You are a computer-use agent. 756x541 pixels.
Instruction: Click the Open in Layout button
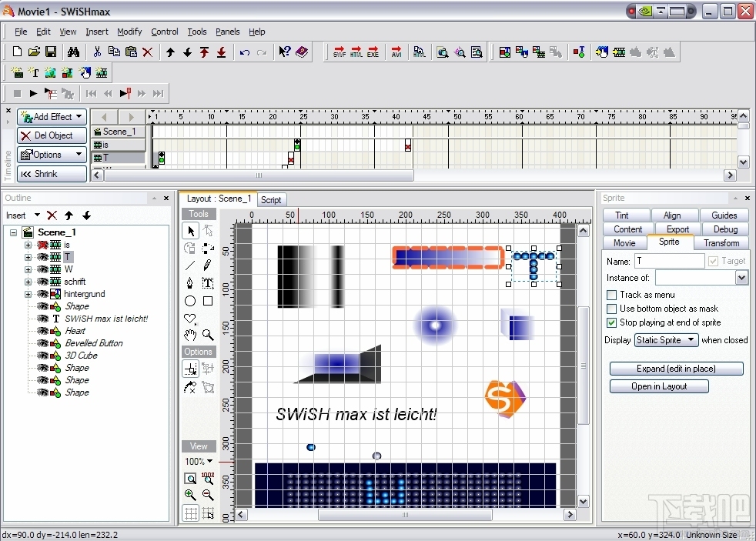tap(659, 386)
